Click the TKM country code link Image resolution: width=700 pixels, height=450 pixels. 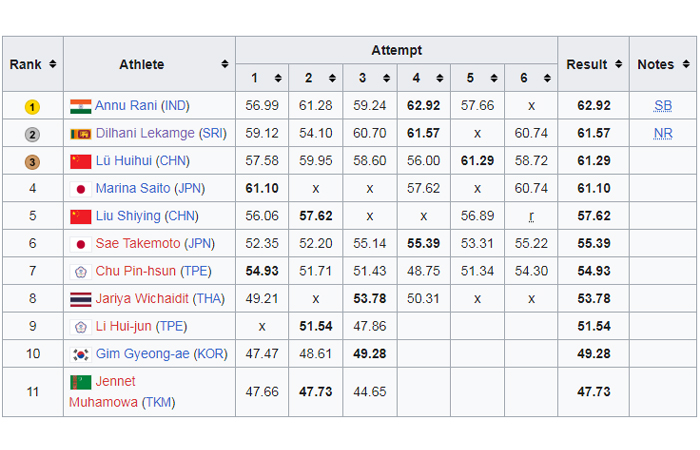158,402
